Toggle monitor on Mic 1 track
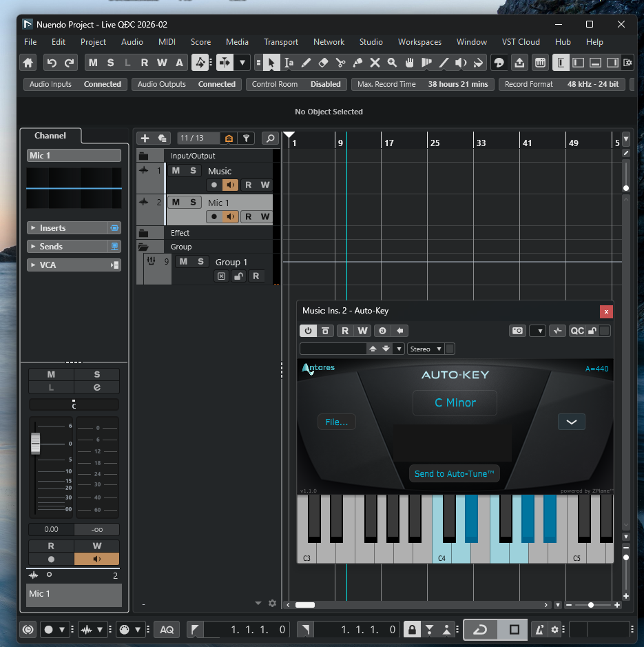The width and height of the screenshot is (644, 647). click(231, 216)
